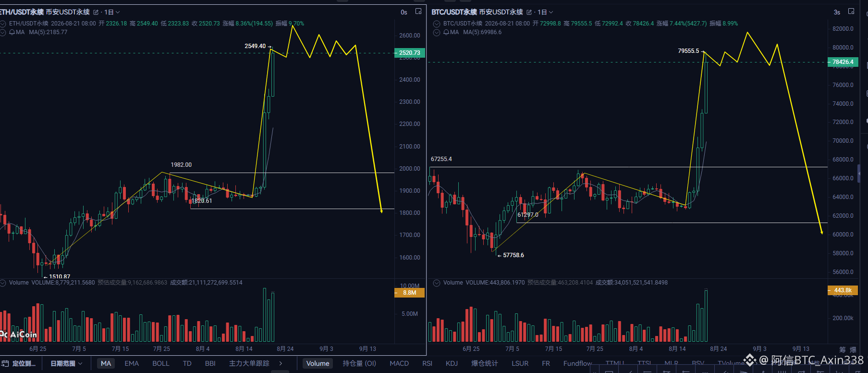Viewport: 868px width, 373px height.
Task: Click BTC change value 7.44%(5427.7)
Action: point(688,24)
